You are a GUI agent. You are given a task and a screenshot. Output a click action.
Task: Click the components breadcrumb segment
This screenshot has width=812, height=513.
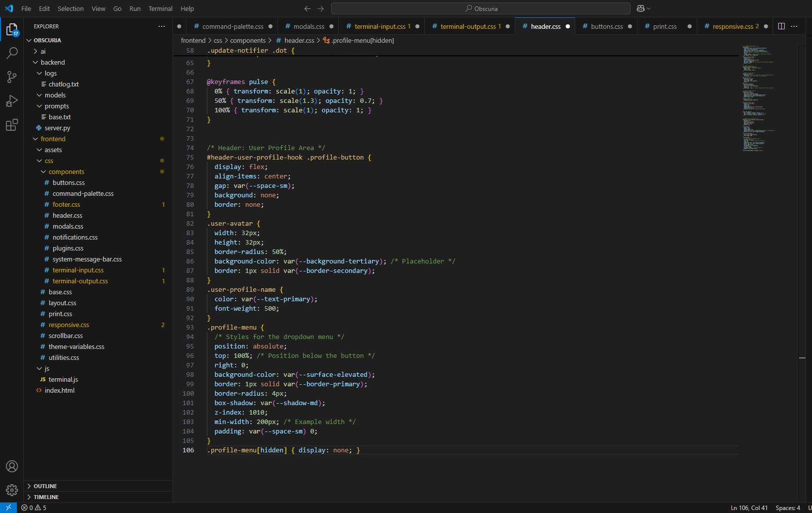tap(248, 40)
